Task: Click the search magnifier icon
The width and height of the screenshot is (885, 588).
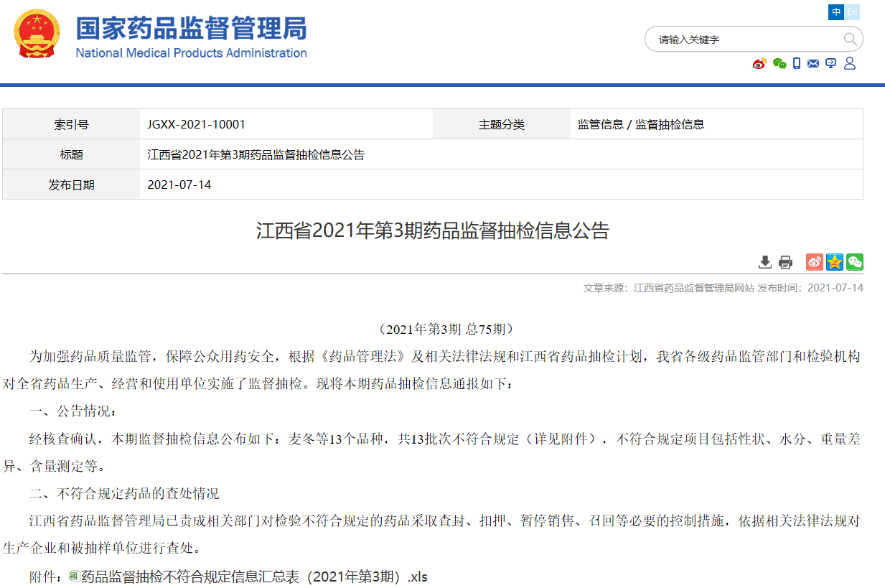Action: [x=850, y=39]
